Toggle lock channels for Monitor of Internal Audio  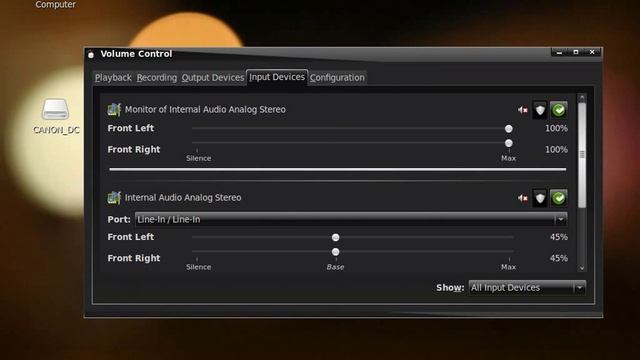pos(540,110)
